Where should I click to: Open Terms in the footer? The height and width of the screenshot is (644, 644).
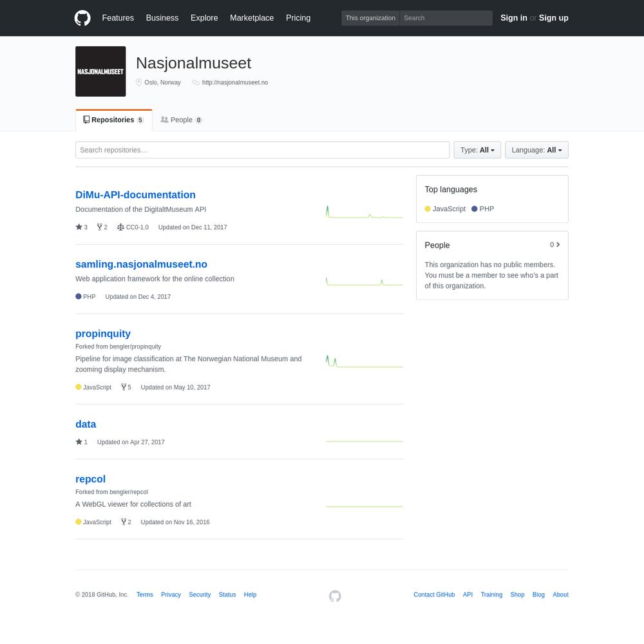(x=144, y=594)
